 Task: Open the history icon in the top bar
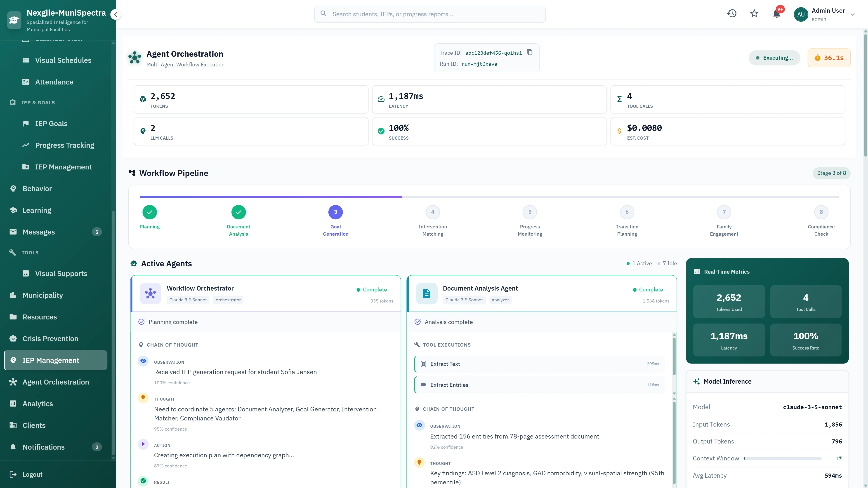tap(732, 14)
